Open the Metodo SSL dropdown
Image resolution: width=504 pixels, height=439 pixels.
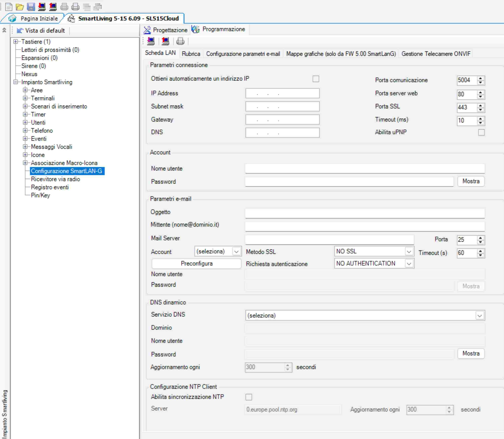click(x=409, y=251)
